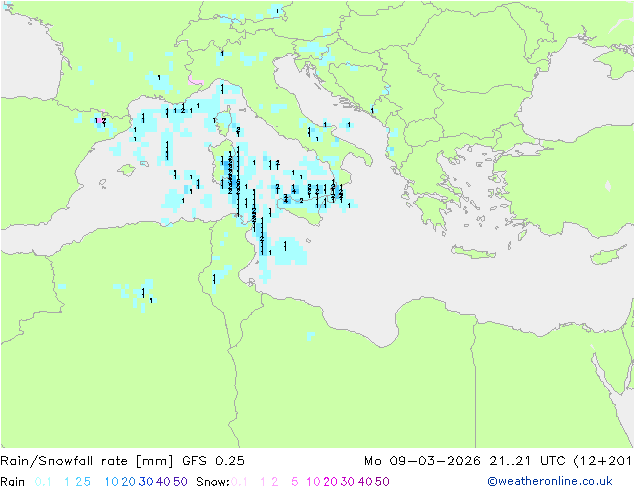Select the Snow legend value 30
Viewport: 634px width, 490px height.
348,482
